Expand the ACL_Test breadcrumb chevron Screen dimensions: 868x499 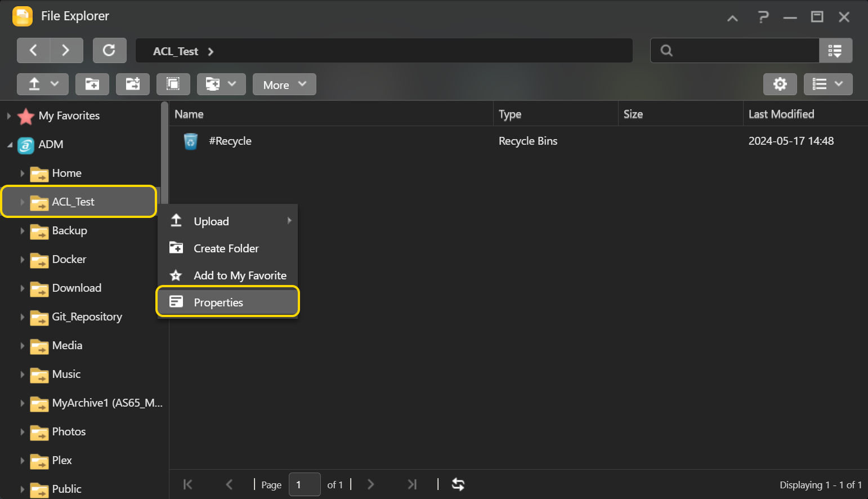(211, 51)
